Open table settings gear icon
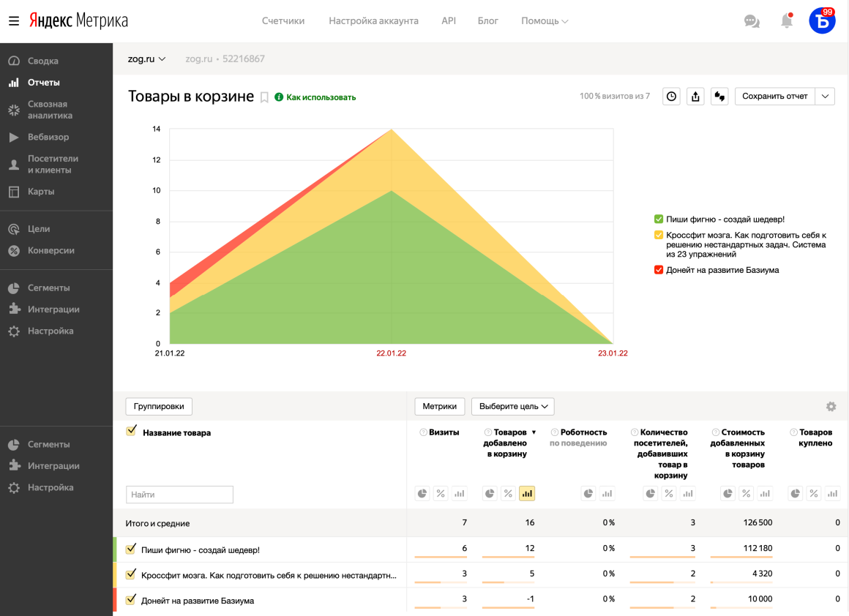This screenshot has height=616, width=849. click(831, 407)
